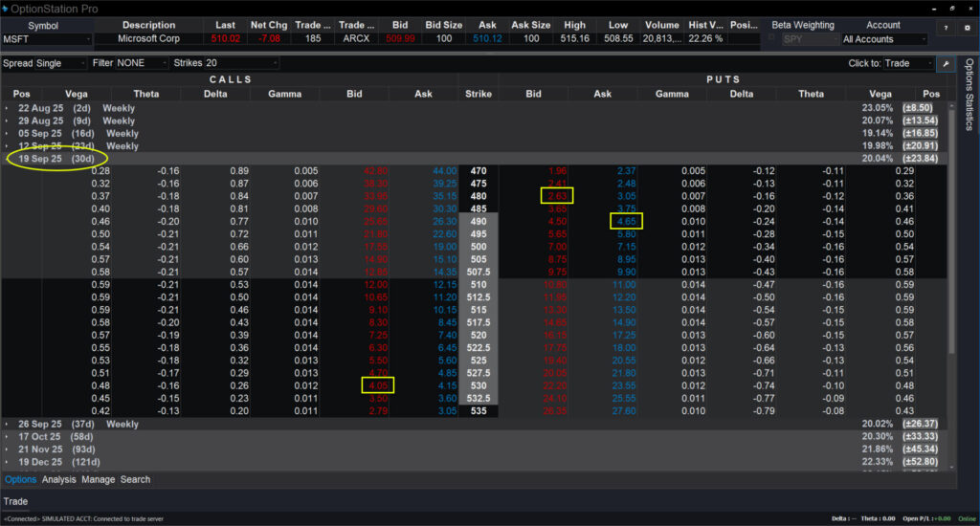980x526 pixels.
Task: Open the help question mark icon
Action: [946, 29]
